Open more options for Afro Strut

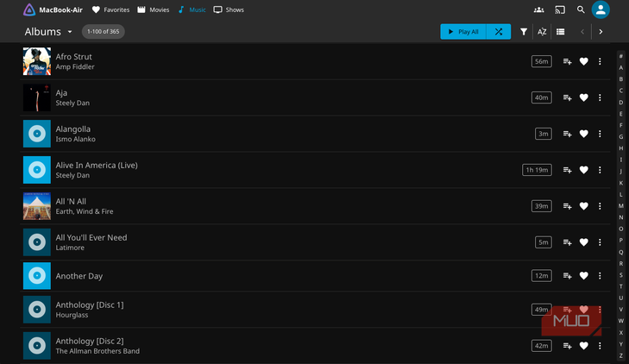[600, 61]
